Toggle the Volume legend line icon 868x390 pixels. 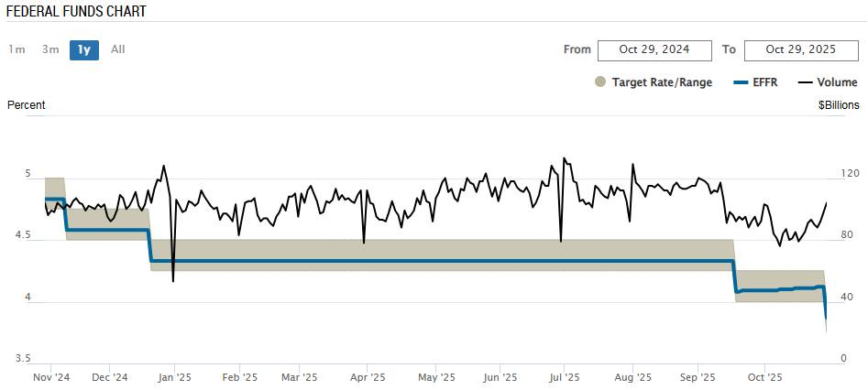pyautogui.click(x=806, y=82)
